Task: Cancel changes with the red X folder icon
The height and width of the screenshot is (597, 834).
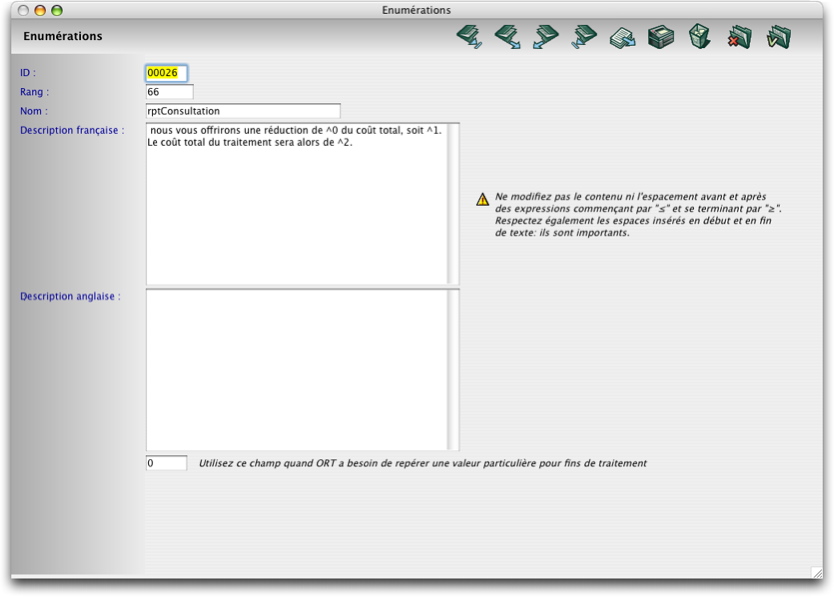Action: [739, 37]
